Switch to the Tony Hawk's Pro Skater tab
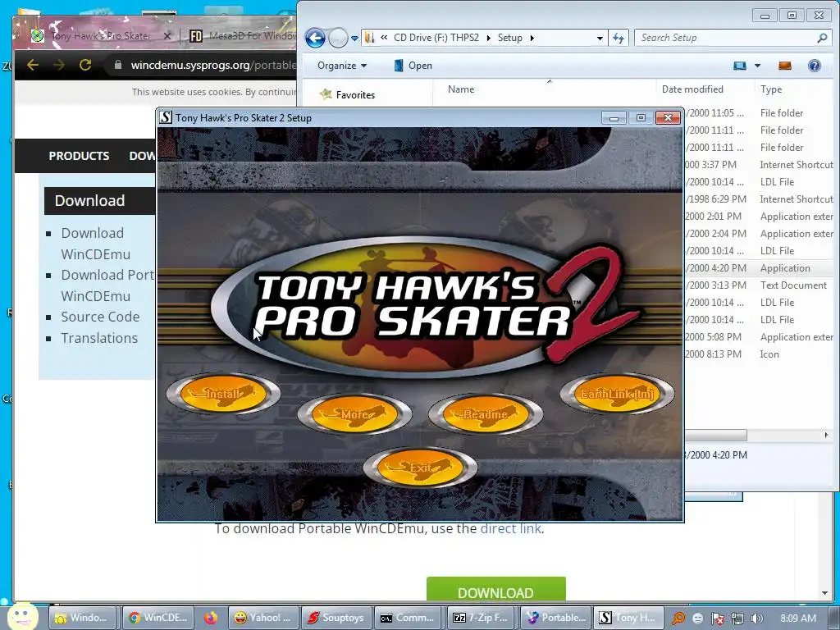This screenshot has height=630, width=840. point(100,36)
